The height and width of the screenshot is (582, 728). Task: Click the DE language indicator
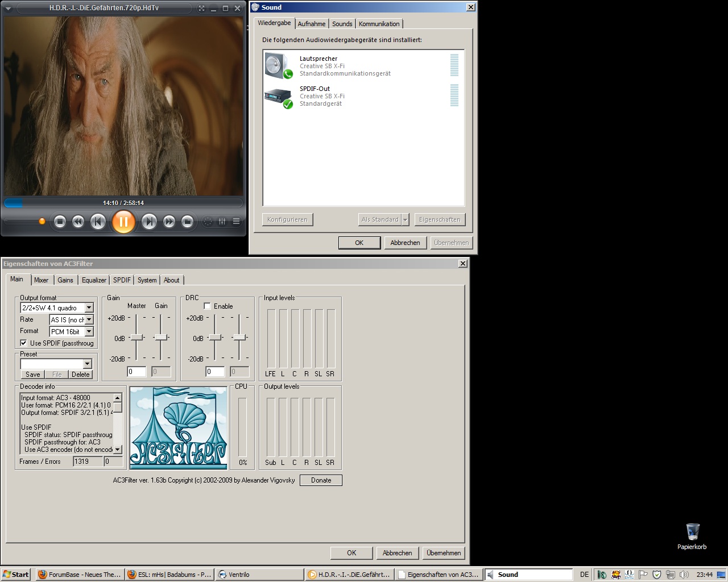tap(584, 575)
